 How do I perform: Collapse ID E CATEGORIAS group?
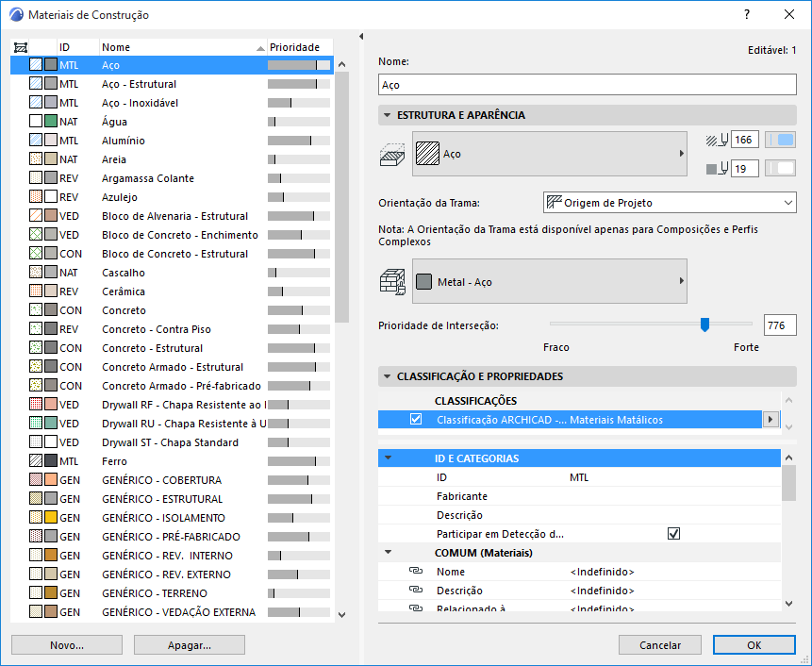[388, 458]
